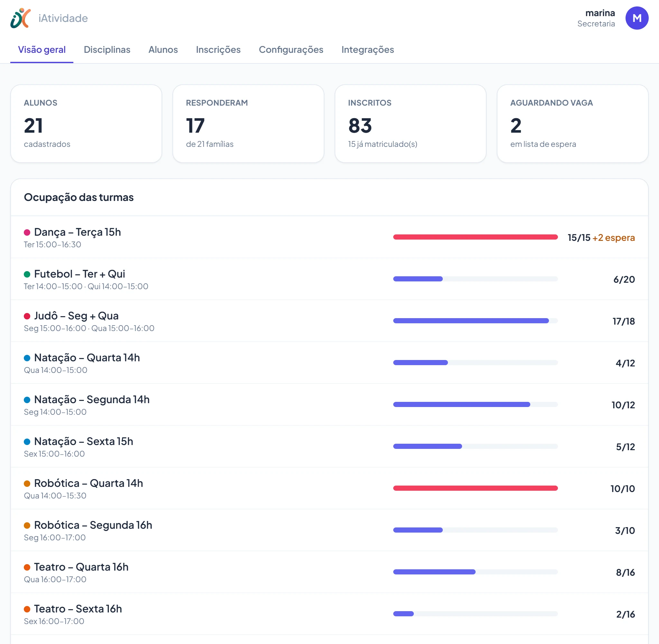This screenshot has width=659, height=644.
Task: Click the Futebol occupancy progress bar
Action: [475, 279]
